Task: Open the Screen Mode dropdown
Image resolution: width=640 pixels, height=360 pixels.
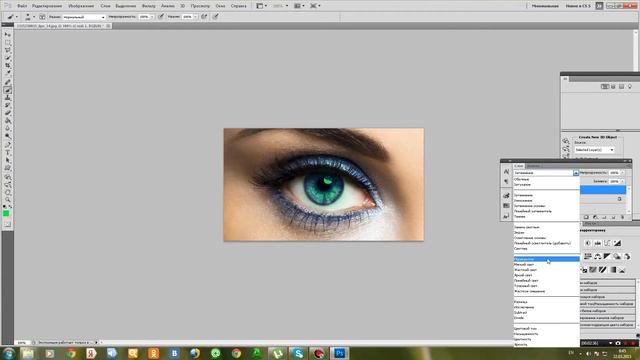Action: [315, 6]
